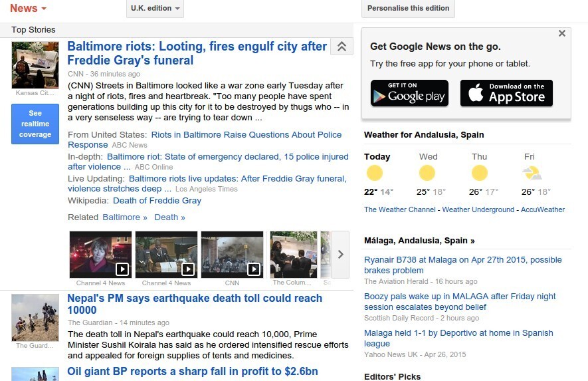This screenshot has height=381, width=588.
Task: Click Los Angeles Times source label
Action: [206, 190]
